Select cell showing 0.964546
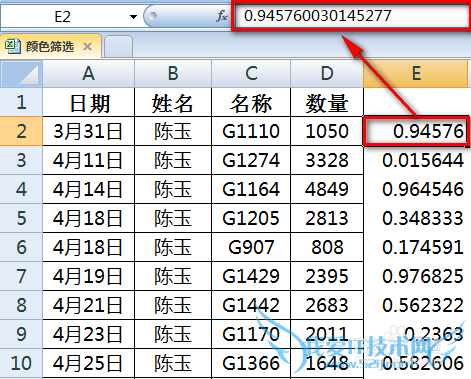471x379 pixels. [x=416, y=189]
